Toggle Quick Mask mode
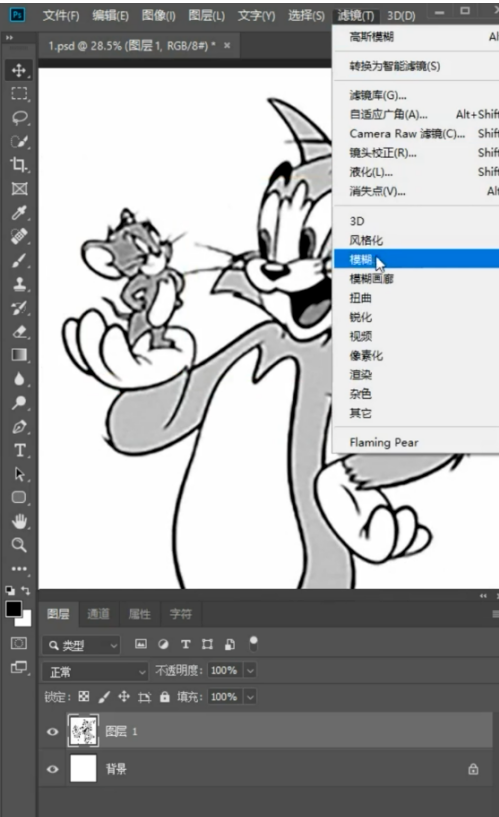Viewport: 499px width, 817px height. (x=19, y=643)
